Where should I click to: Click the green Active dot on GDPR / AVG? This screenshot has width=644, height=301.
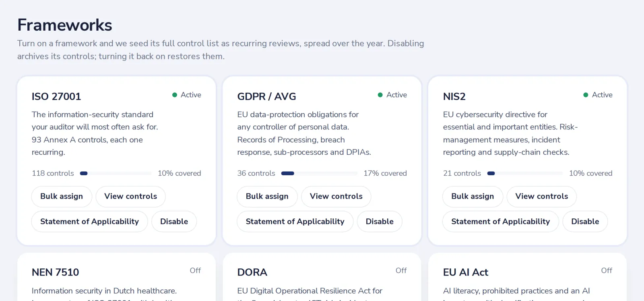[x=380, y=95]
